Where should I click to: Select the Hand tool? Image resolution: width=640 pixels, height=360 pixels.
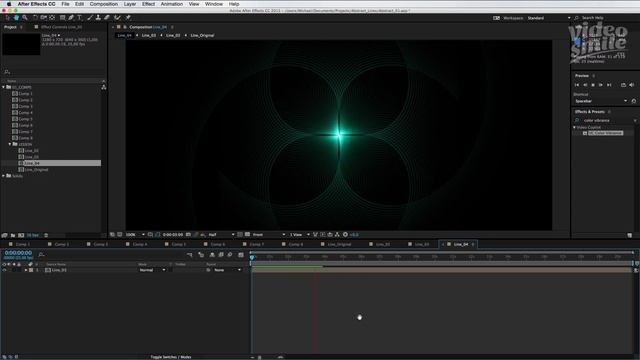pos(16,18)
